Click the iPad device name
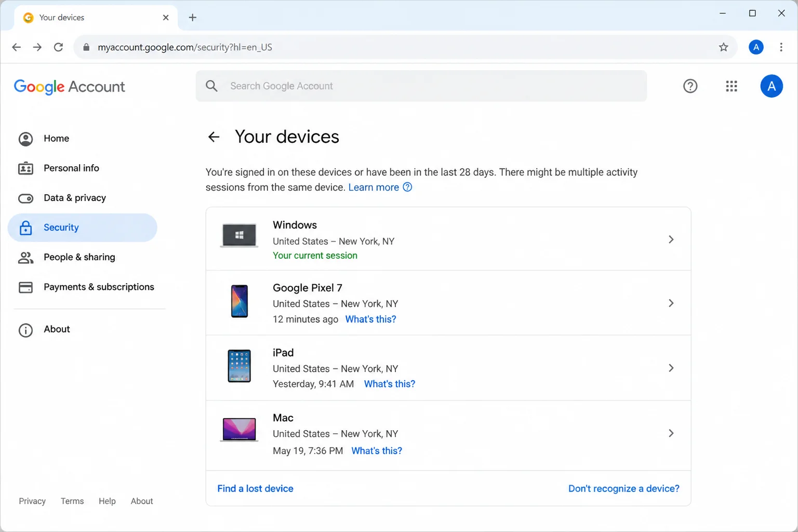This screenshot has height=532, width=798. tap(283, 353)
